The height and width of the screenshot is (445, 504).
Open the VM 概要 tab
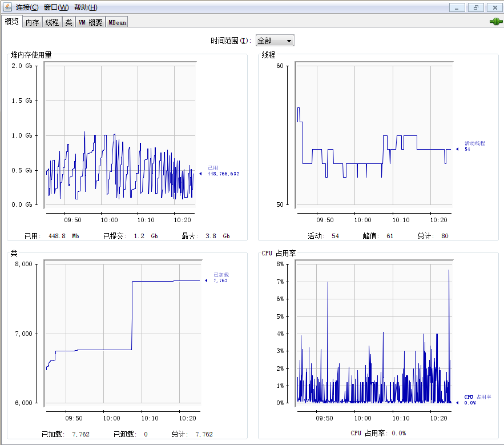click(x=90, y=22)
